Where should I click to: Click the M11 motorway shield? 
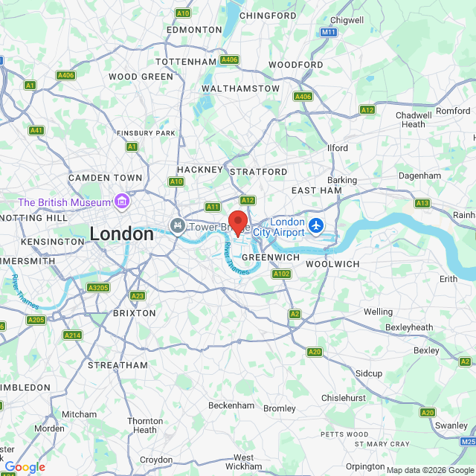coord(329,32)
